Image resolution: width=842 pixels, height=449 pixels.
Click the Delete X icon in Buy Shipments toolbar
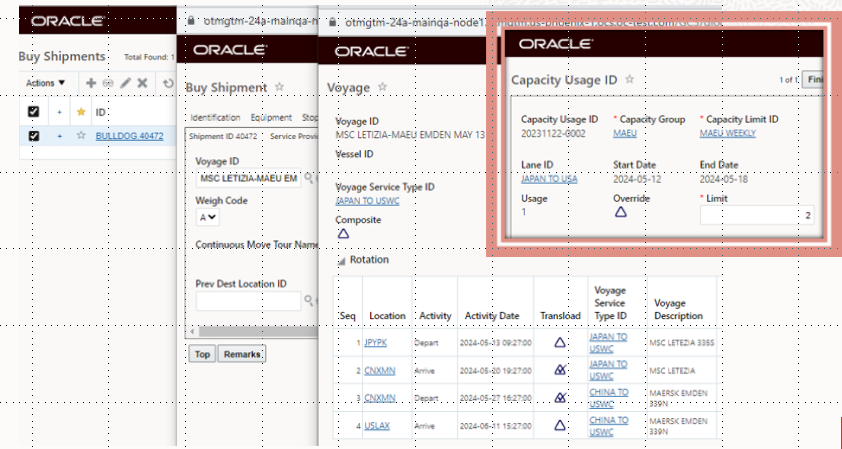(142, 83)
